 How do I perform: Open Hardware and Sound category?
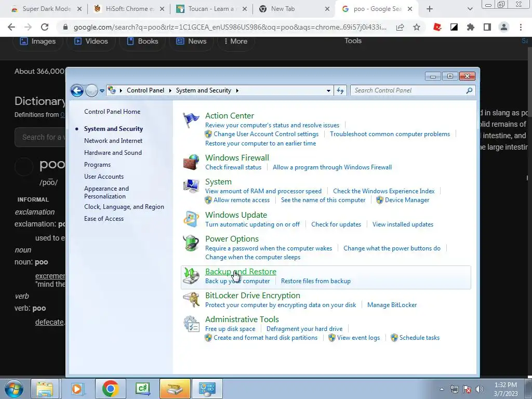point(113,153)
